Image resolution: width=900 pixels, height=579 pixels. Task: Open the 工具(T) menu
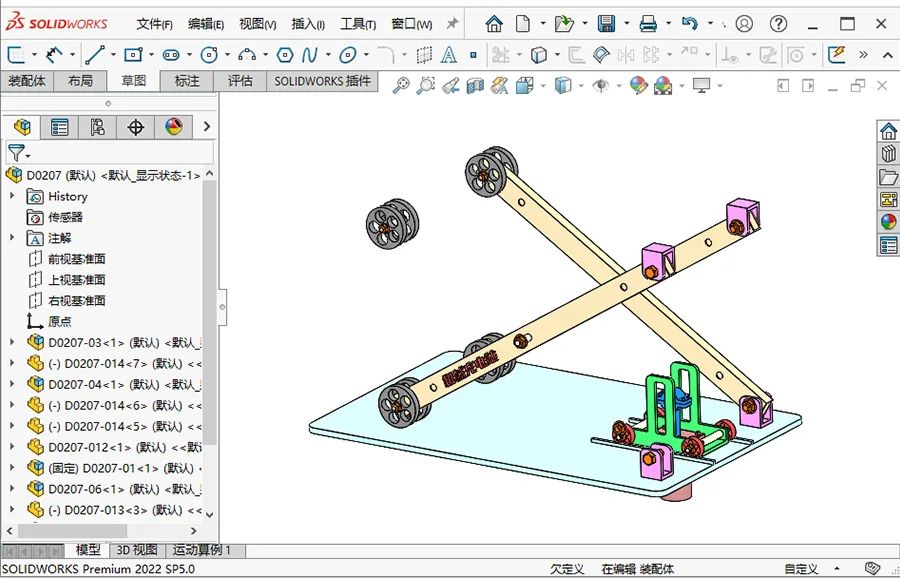pos(358,24)
